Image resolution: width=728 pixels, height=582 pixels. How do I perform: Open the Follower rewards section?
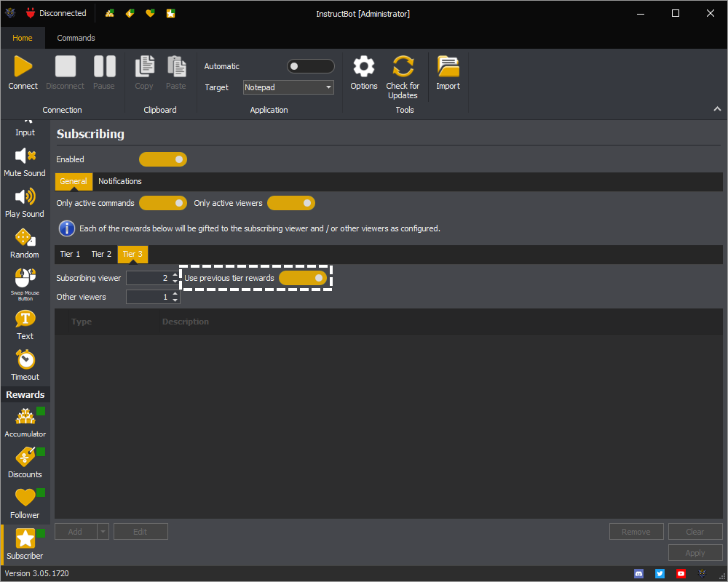[25, 504]
